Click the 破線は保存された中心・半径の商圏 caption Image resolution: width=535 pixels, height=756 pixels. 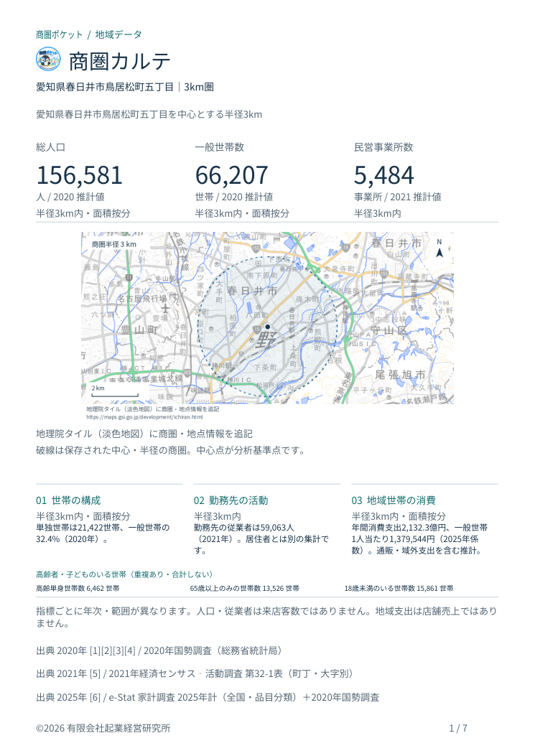pos(171,450)
